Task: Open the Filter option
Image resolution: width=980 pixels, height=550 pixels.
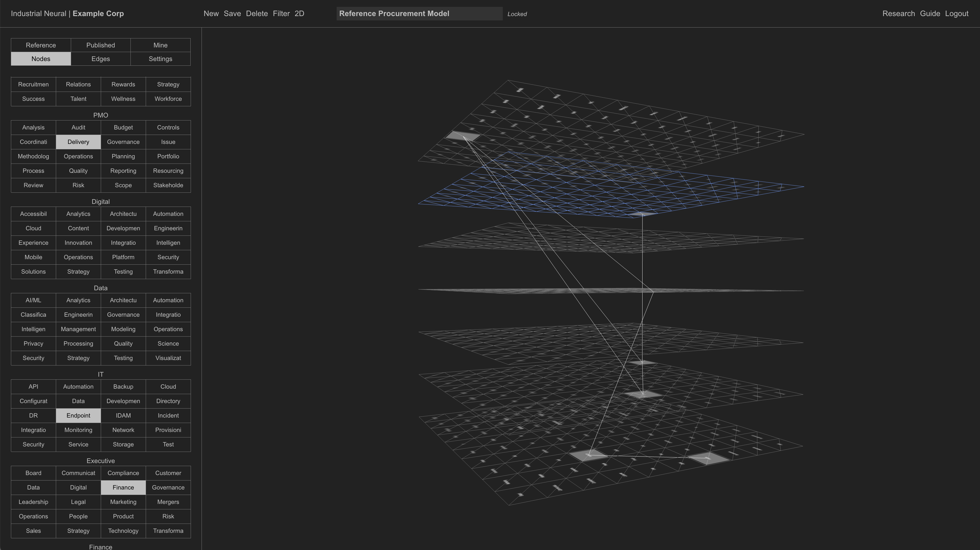Action: pos(281,14)
